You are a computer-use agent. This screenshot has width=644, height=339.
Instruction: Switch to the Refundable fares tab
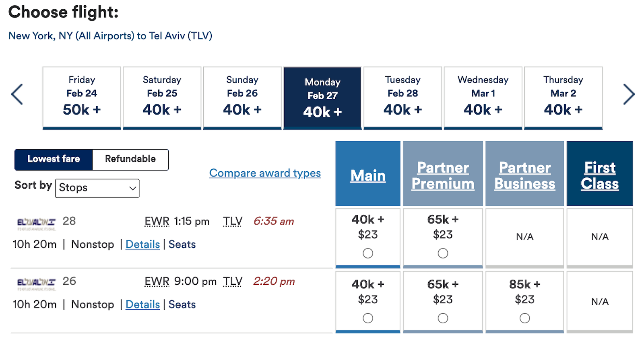pyautogui.click(x=130, y=159)
